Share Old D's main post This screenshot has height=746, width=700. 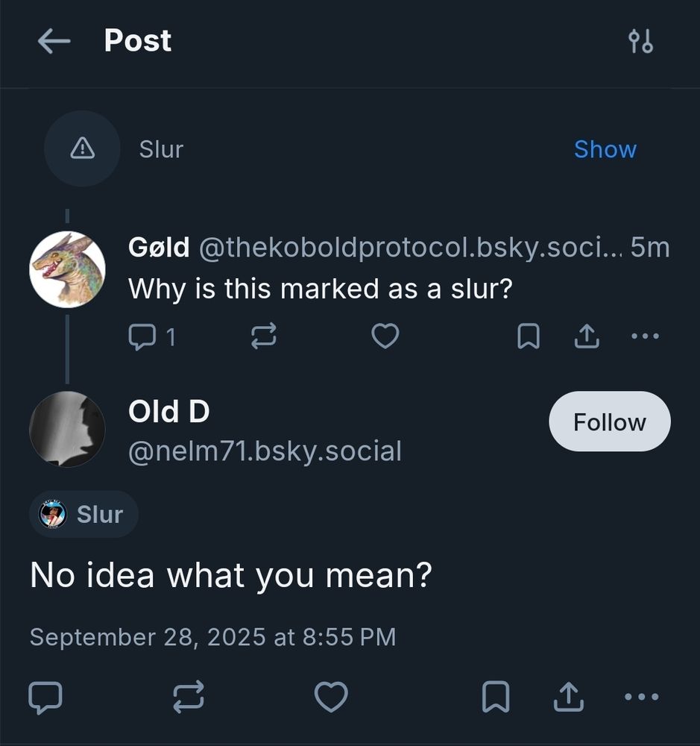[568, 698]
